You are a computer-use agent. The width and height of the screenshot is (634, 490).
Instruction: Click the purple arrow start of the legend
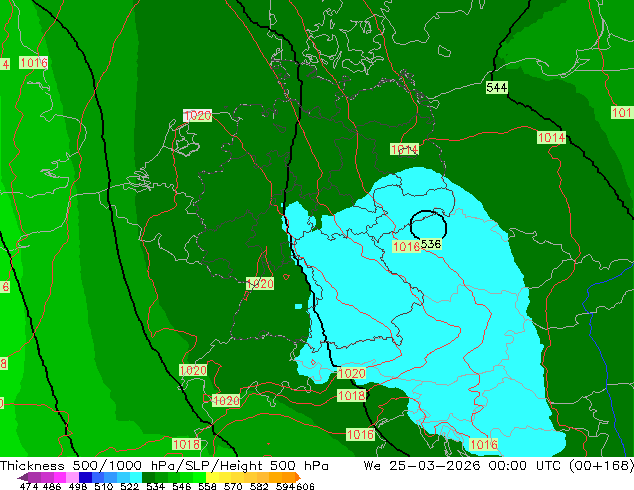pos(22,477)
